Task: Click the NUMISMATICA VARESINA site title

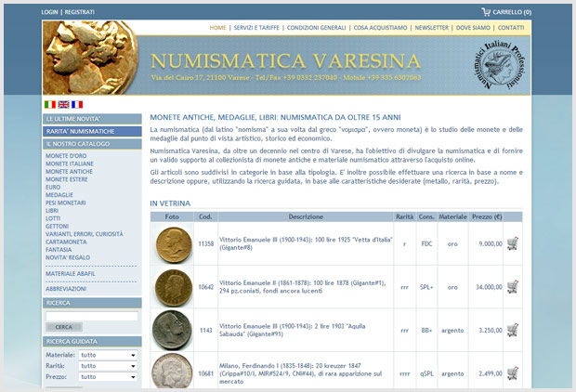Action: [x=286, y=61]
